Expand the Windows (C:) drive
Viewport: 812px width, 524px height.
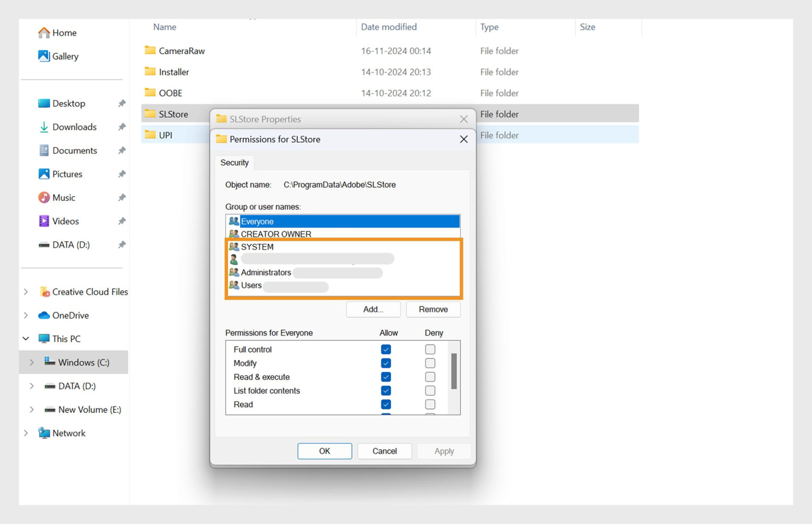point(32,362)
